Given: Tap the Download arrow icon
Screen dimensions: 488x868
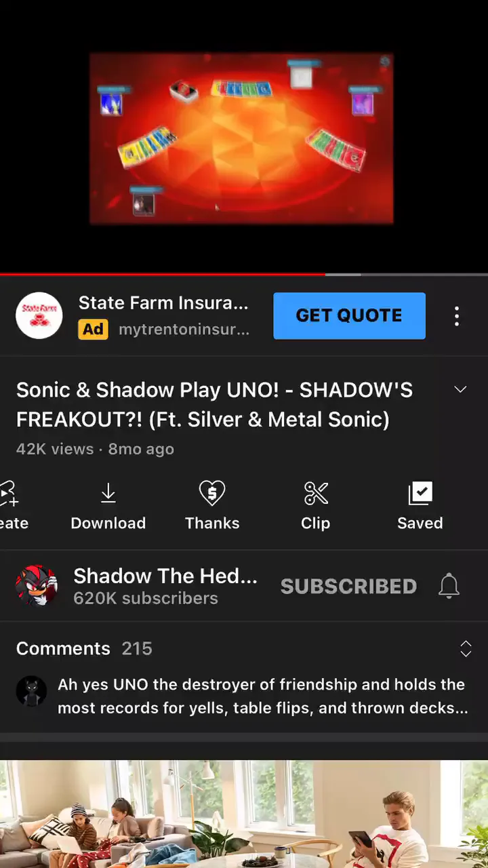Looking at the screenshot, I should 108,493.
